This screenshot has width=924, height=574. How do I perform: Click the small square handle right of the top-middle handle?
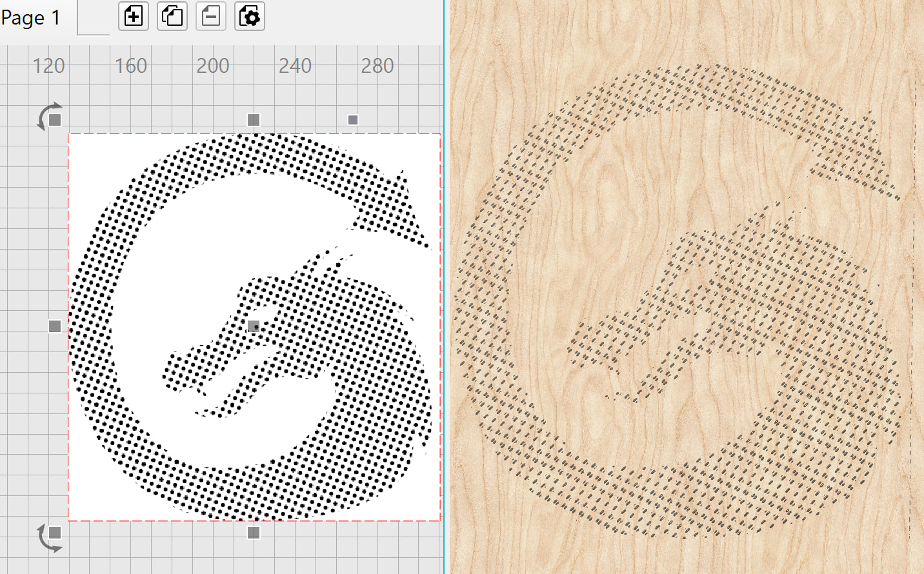point(353,120)
